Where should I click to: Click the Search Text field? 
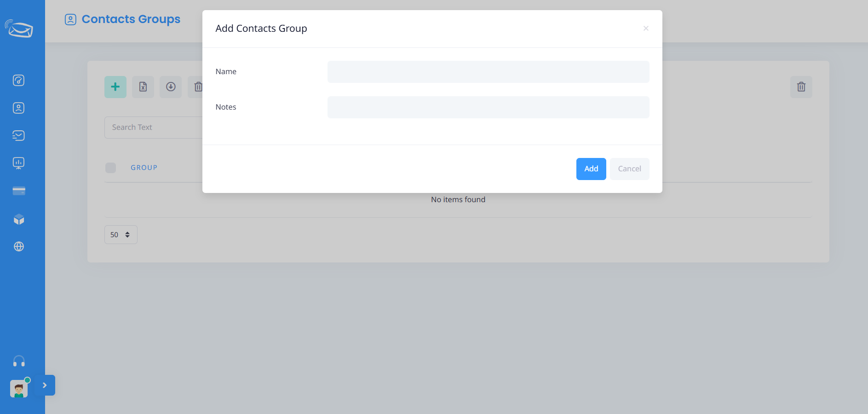(x=154, y=128)
